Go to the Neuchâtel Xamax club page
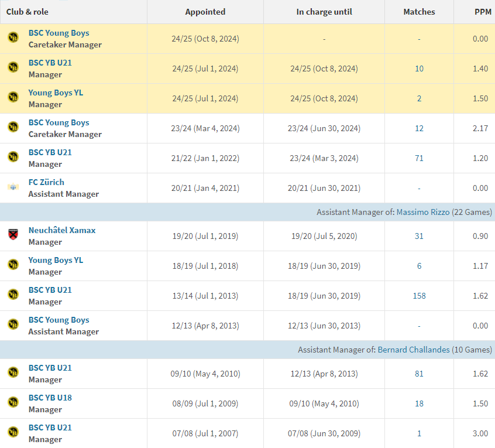Viewport: 495px width, 448px height. pos(62,230)
